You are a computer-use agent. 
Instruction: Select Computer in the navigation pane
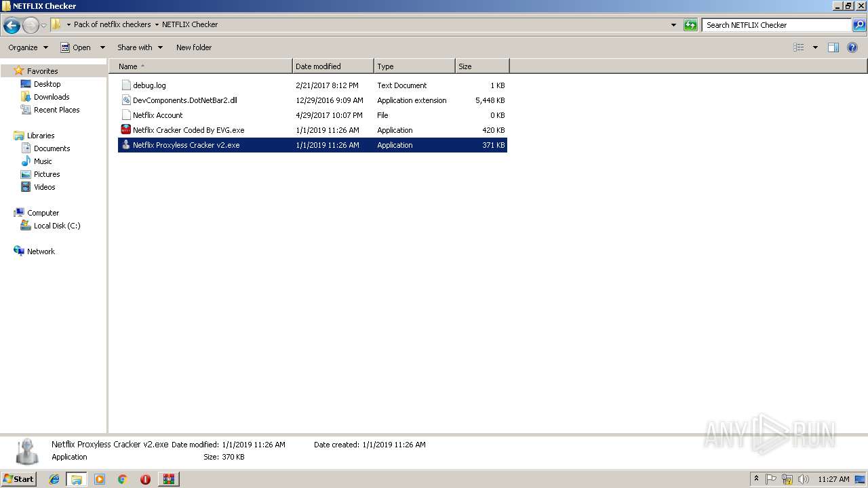[43, 213]
